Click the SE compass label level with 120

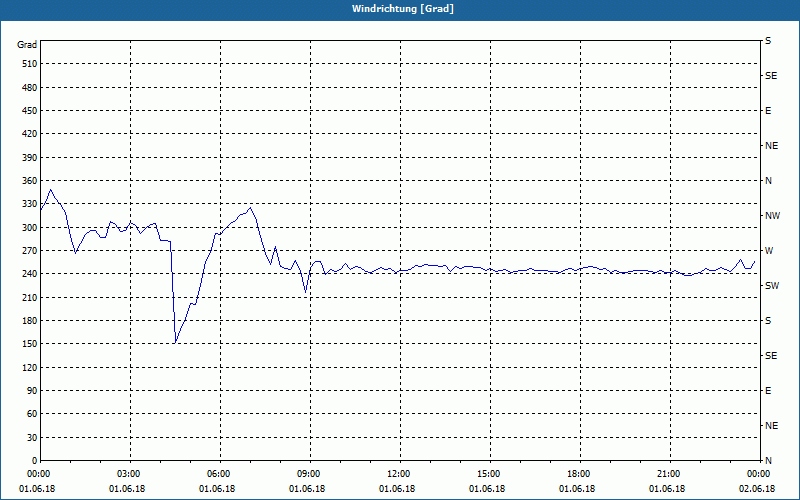[771, 356]
